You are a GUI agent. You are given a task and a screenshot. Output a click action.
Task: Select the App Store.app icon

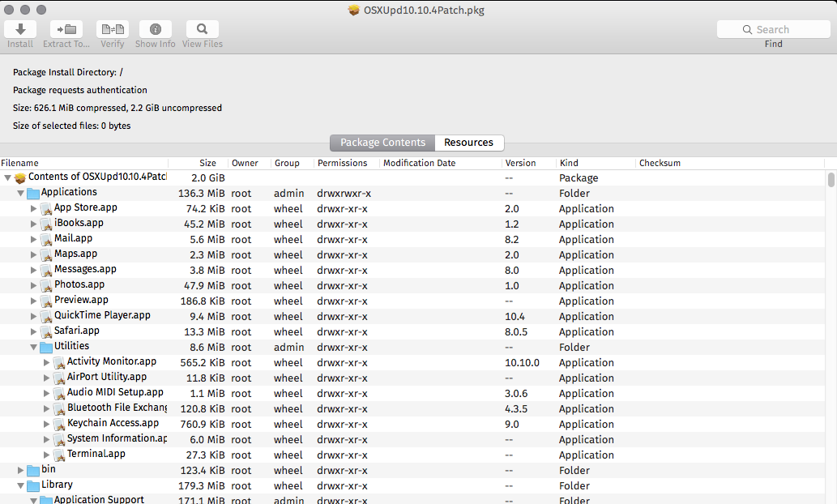coord(46,209)
